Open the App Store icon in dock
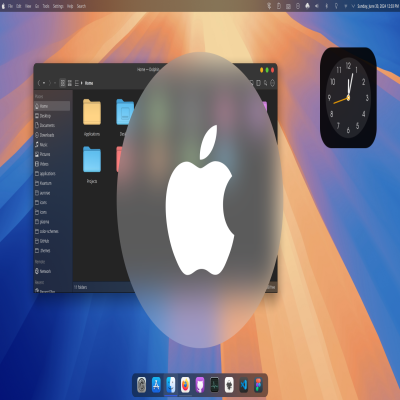Image resolution: width=400 pixels, height=400 pixels. pos(156,385)
